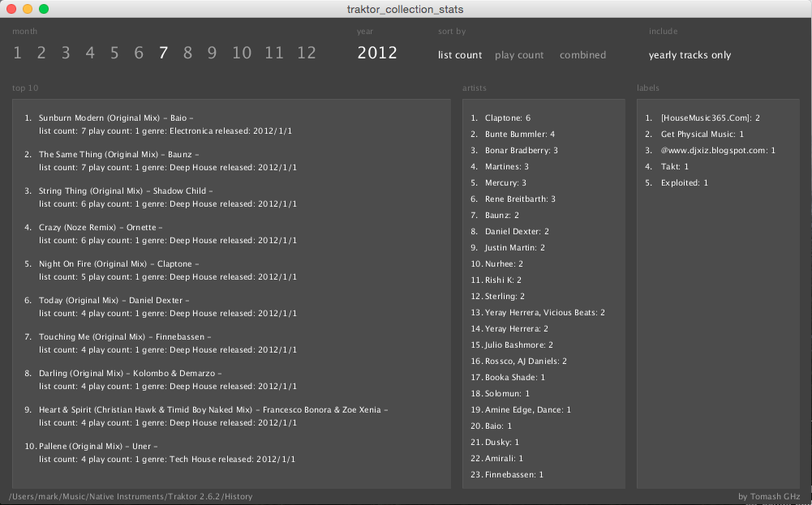
Task: Click the Exploited label entry
Action: pyautogui.click(x=684, y=183)
